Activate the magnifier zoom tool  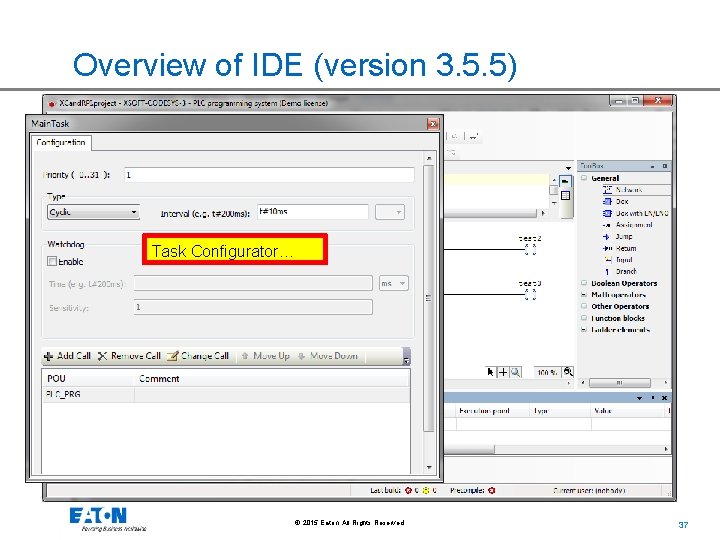click(x=516, y=372)
